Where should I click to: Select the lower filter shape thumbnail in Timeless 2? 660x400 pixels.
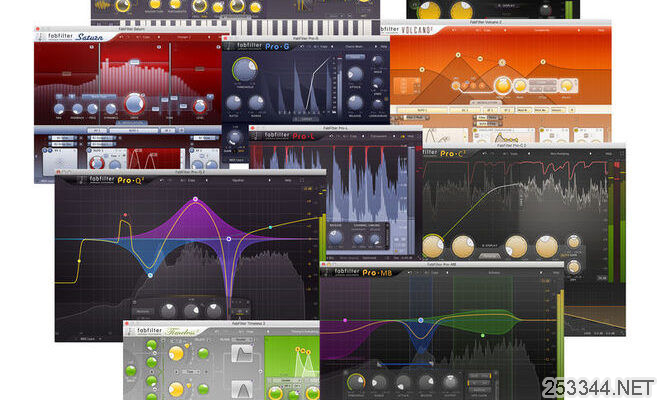pos(242,389)
